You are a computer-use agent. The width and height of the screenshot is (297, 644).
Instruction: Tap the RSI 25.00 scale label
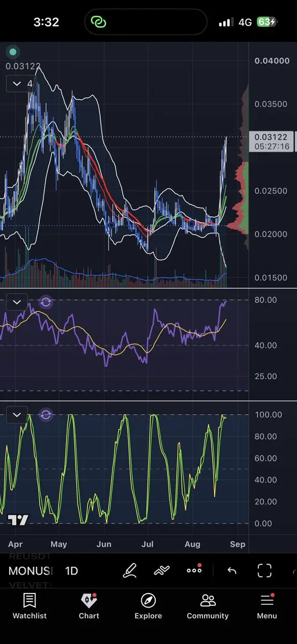click(x=265, y=376)
